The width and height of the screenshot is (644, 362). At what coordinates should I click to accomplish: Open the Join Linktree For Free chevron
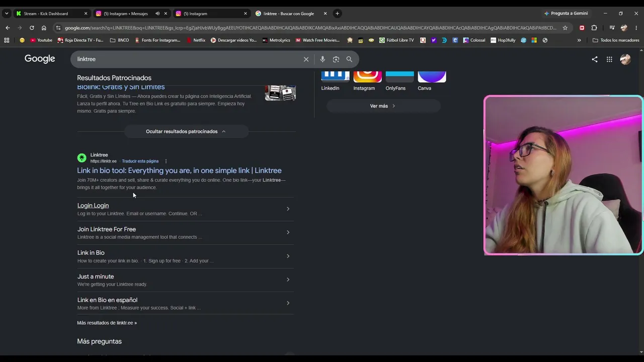pyautogui.click(x=288, y=232)
